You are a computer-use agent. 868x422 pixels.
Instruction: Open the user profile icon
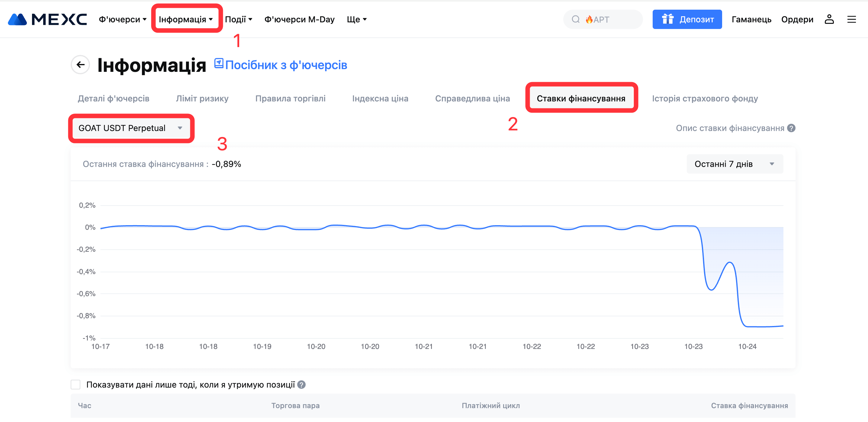pyautogui.click(x=829, y=20)
